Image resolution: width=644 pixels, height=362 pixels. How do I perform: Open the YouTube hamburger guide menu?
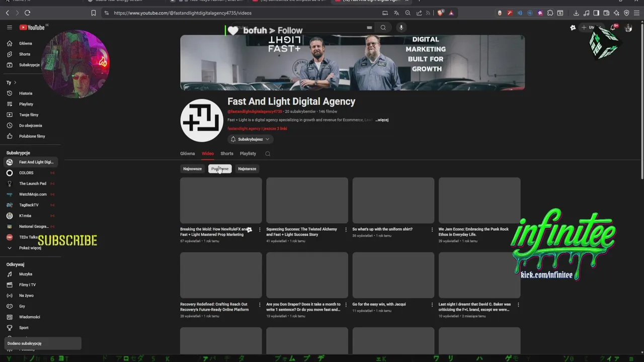coord(9,27)
